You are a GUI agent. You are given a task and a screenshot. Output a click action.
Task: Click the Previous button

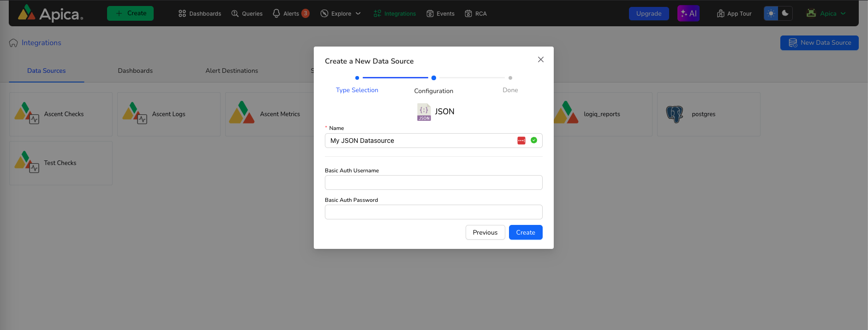tap(485, 232)
